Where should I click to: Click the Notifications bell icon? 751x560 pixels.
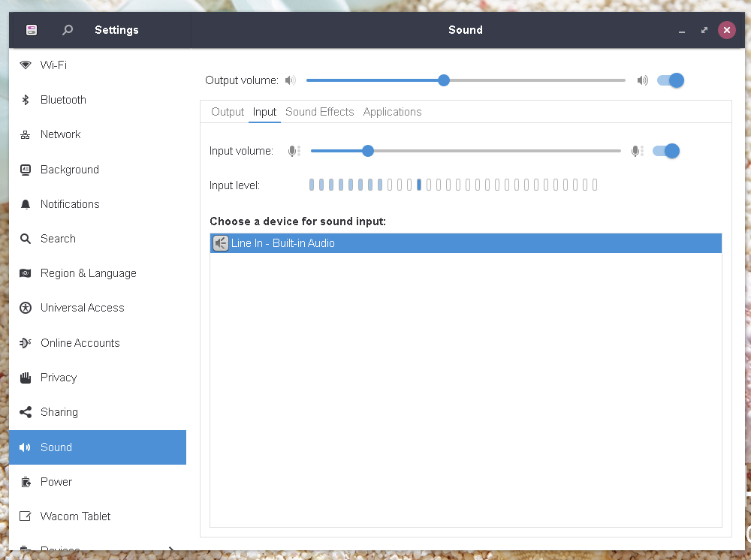click(x=26, y=204)
